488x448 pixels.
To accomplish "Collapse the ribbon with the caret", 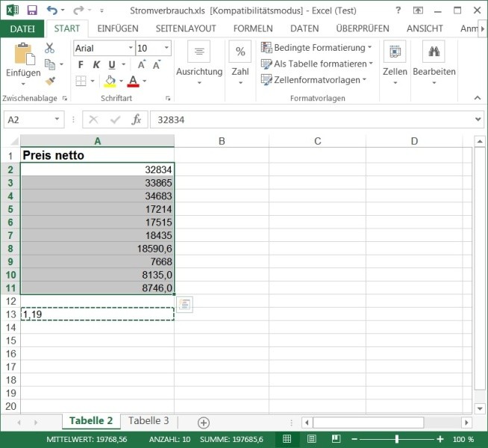I will (x=478, y=98).
